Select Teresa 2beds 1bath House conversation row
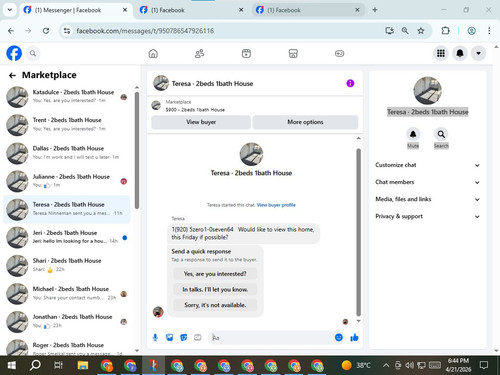Image resolution: width=500 pixels, height=375 pixels. coord(67,209)
